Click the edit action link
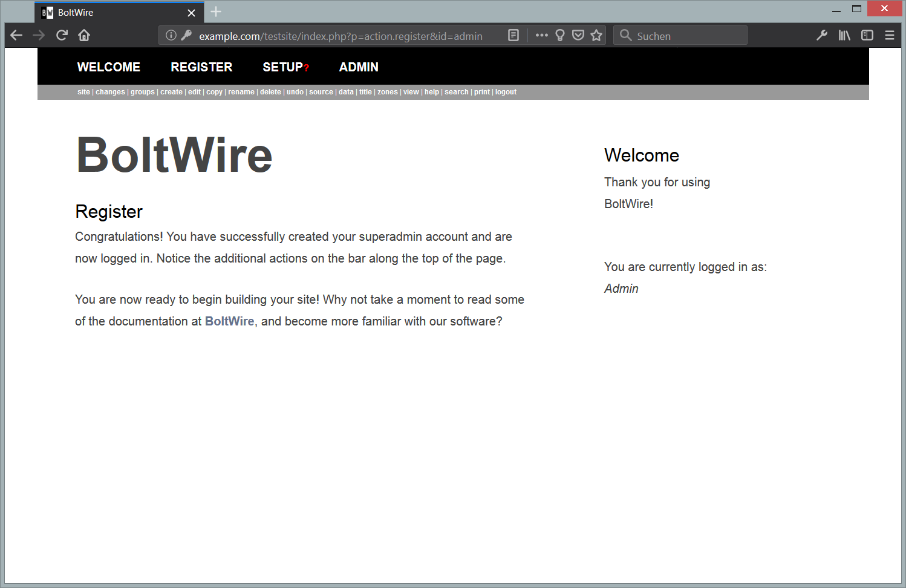906x588 pixels. (x=194, y=92)
